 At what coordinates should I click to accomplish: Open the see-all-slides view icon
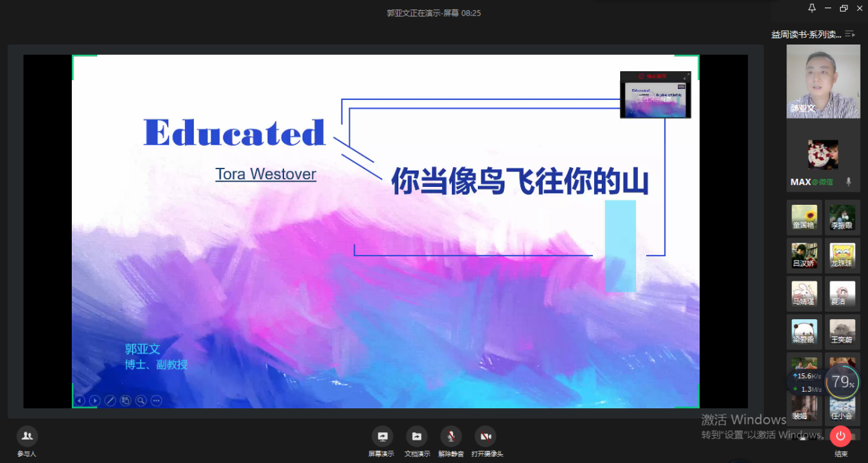[125, 401]
